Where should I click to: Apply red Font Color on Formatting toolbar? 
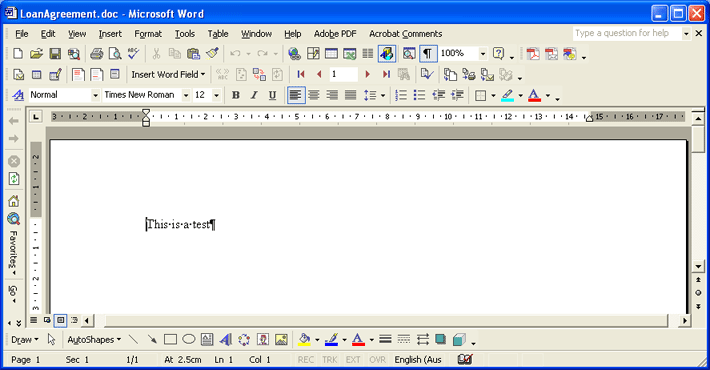[x=534, y=95]
